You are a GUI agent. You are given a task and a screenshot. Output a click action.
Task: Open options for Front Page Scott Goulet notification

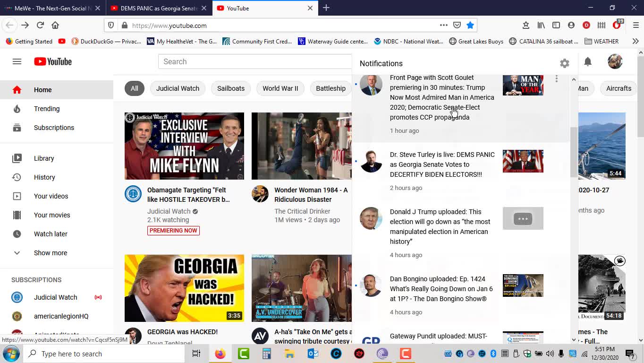point(557,79)
